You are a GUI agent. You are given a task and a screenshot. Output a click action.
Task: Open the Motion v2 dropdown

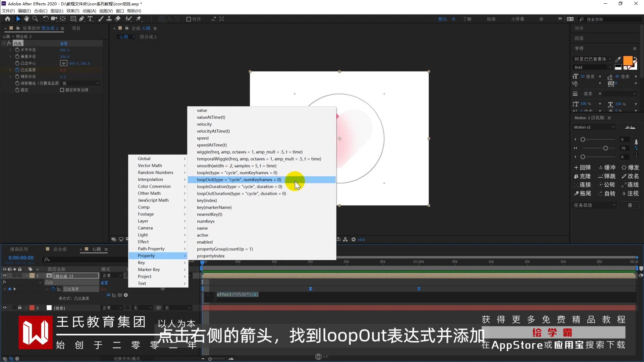click(594, 127)
